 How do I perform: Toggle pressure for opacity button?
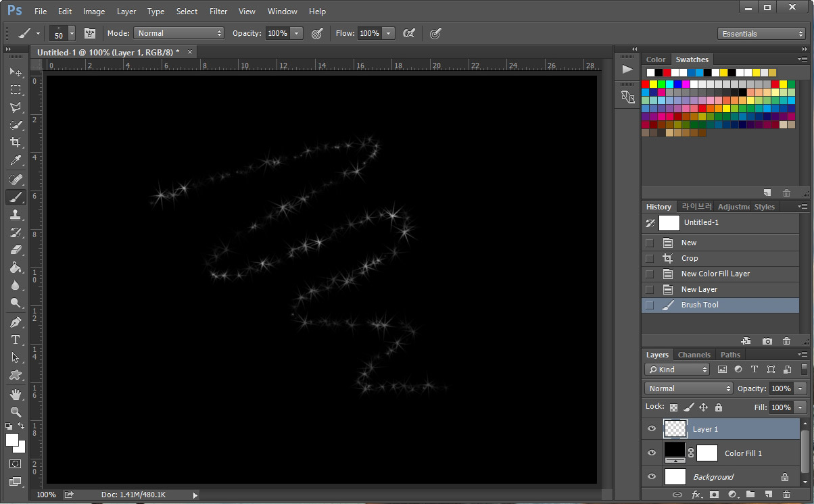click(x=316, y=33)
